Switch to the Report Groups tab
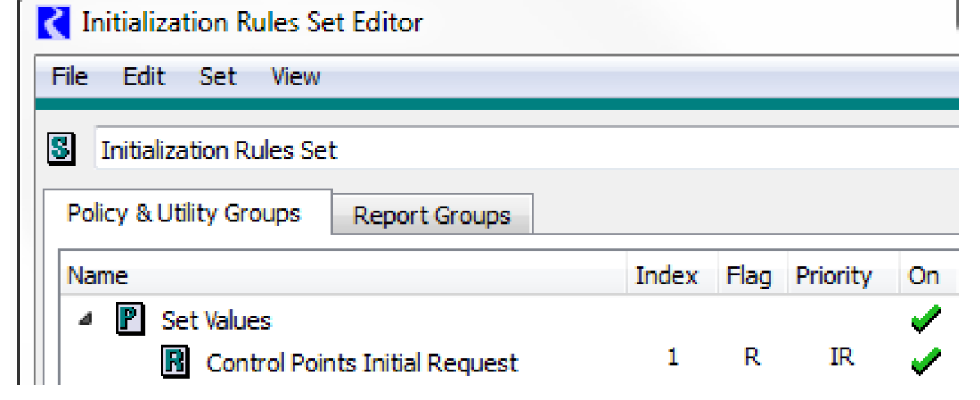The height and width of the screenshot is (400, 980). tap(432, 216)
